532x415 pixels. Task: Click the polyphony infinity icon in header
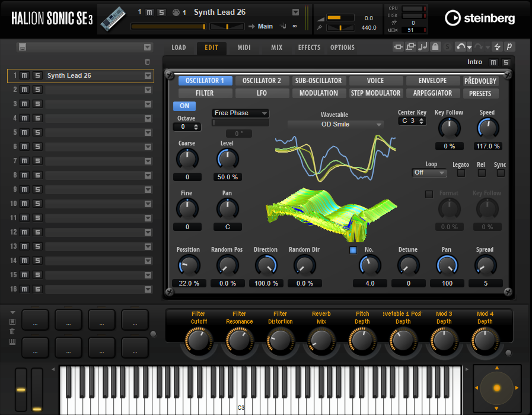295,26
